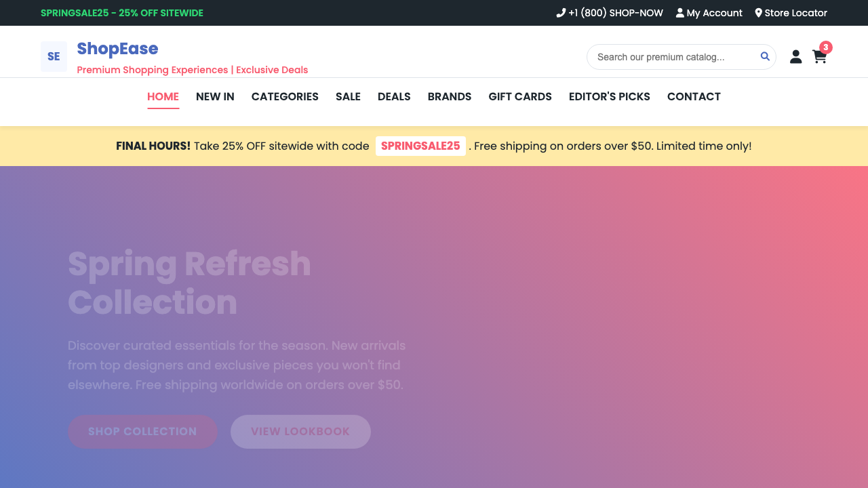Click the Store Locator map pin icon
This screenshot has width=868, height=488.
click(x=757, y=12)
